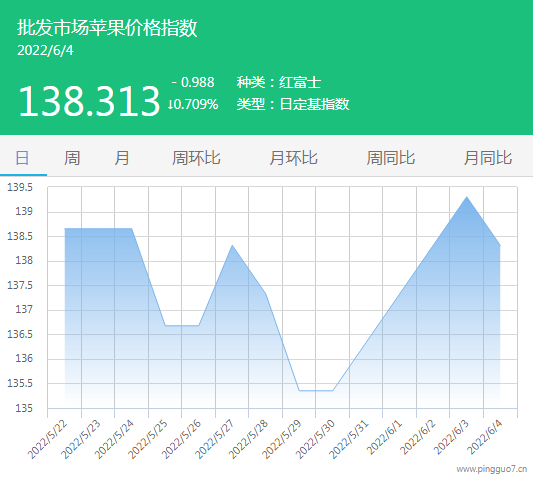Click the 139.5 y-axis label

tap(20, 187)
